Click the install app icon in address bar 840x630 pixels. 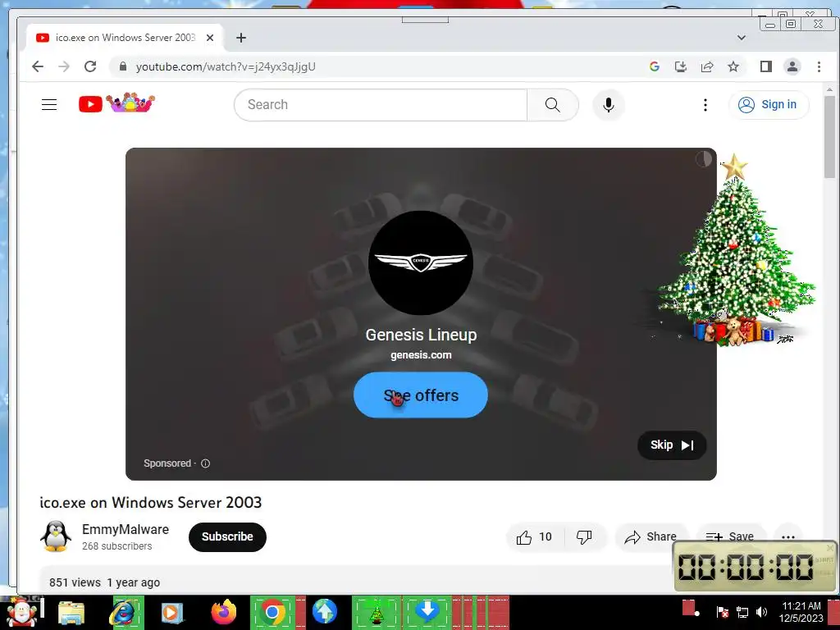(680, 66)
